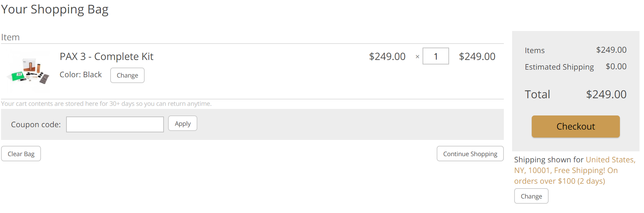Click the Total amount $249.00 in summary
This screenshot has height=213, width=644.
tap(606, 94)
